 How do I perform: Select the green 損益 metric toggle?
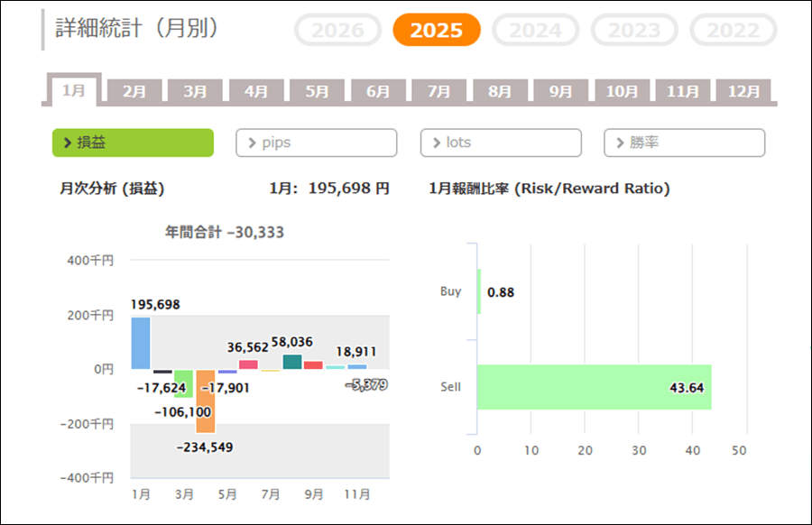click(133, 143)
